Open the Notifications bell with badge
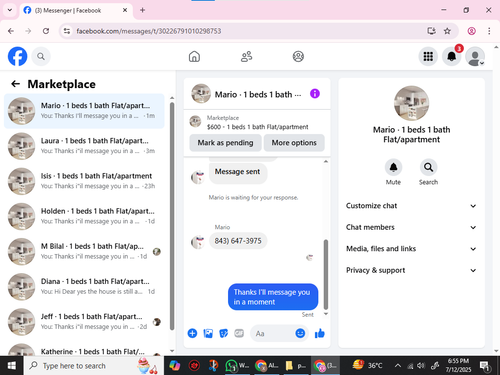Screen dimensions: 500x375 pos(452,56)
